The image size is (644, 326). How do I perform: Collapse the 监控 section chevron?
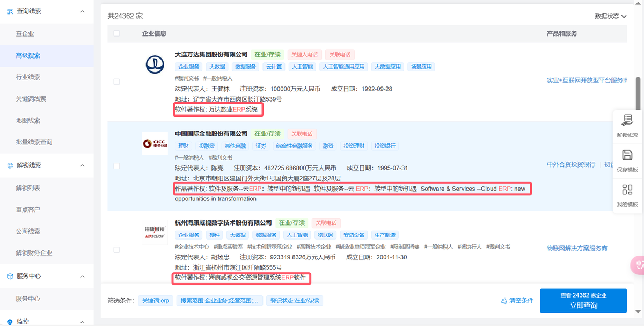82,322
